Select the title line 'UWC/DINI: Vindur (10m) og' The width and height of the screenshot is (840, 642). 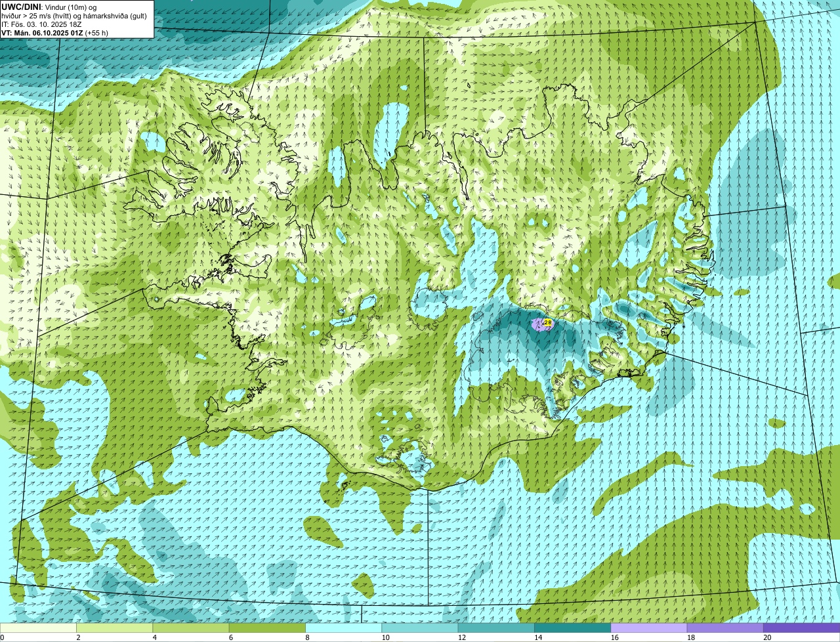[49, 7]
